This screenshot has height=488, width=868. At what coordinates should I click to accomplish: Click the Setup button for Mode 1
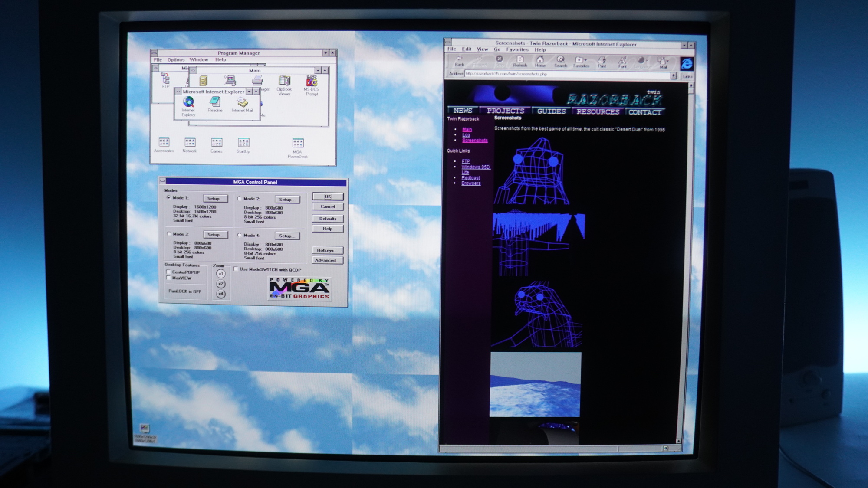tap(215, 198)
